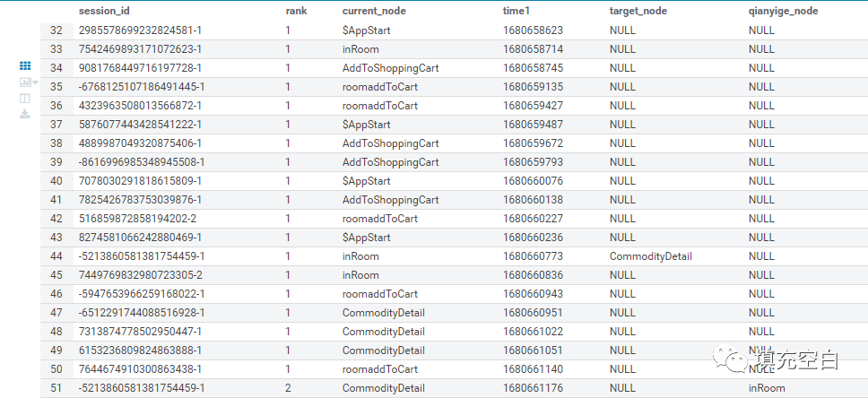Image resolution: width=868 pixels, height=398 pixels.
Task: Sort by the qianyige_node column header
Action: click(x=784, y=11)
